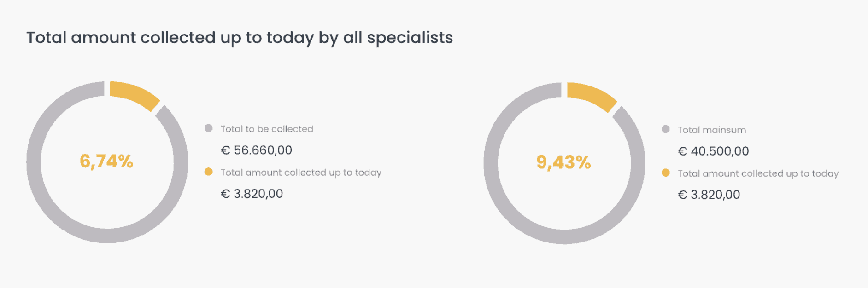The width and height of the screenshot is (868, 288).
Task: Click the heading Total amount collected by all specialists
Action: [240, 38]
